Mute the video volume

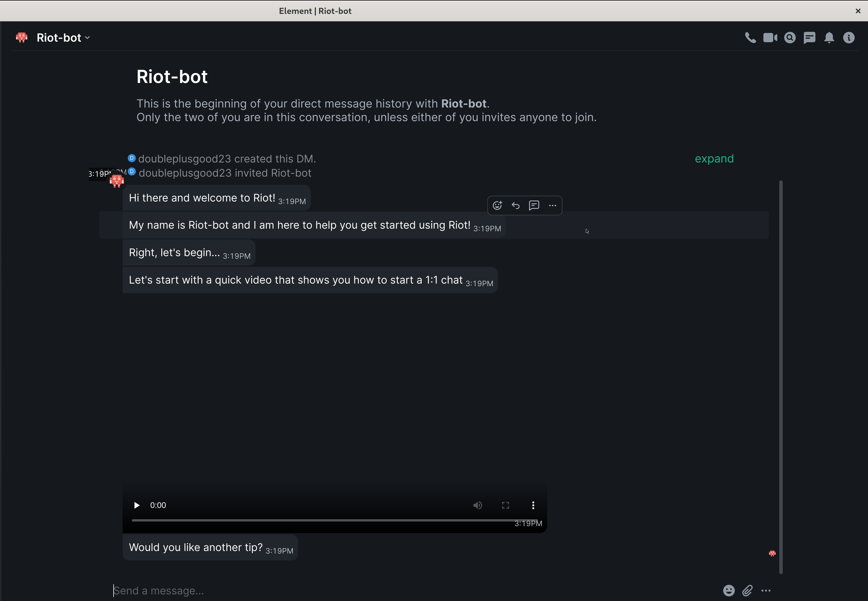[477, 505]
